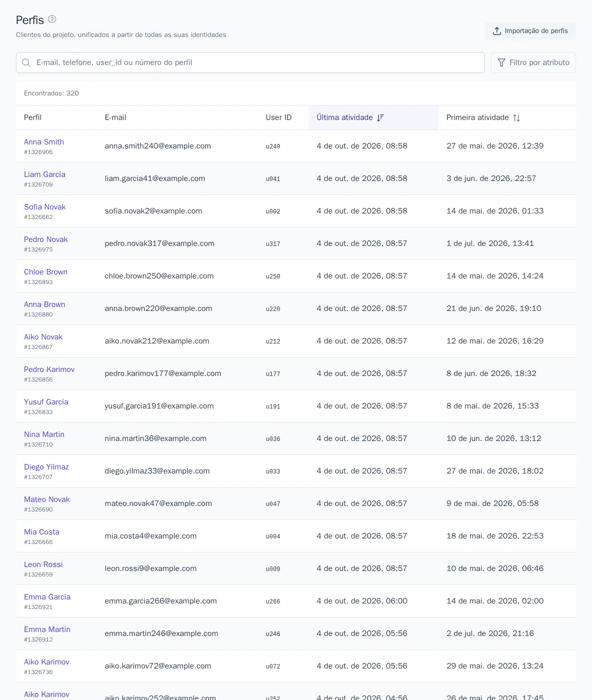Click the email yusuf.garcia191@example.com
Image resolution: width=592 pixels, height=700 pixels.
pos(159,406)
